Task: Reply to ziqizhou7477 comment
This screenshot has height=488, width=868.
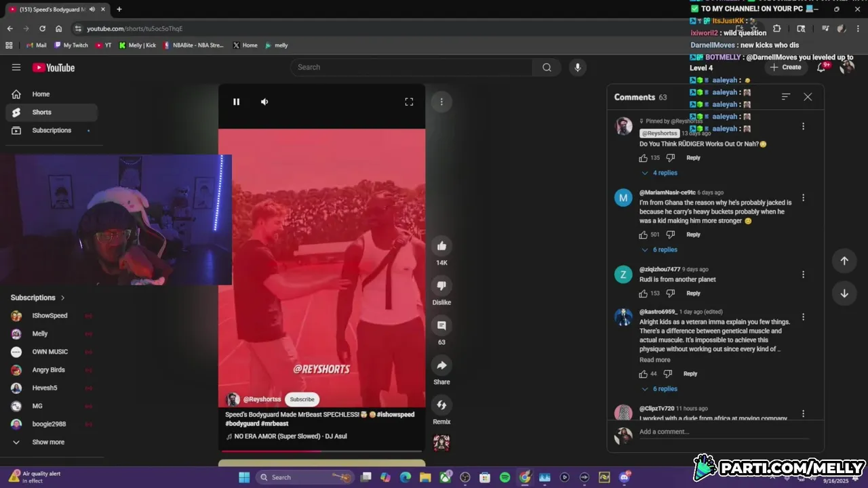Action: point(693,293)
